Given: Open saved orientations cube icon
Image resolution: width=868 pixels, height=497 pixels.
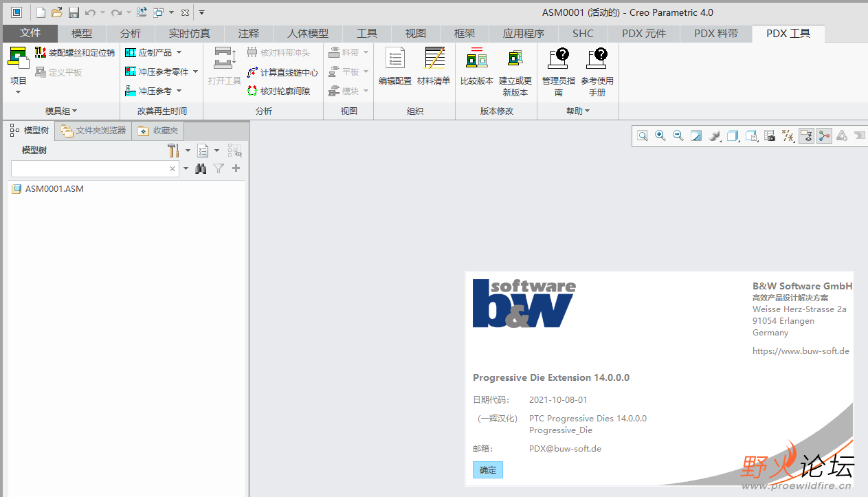Looking at the screenshot, I should [732, 136].
